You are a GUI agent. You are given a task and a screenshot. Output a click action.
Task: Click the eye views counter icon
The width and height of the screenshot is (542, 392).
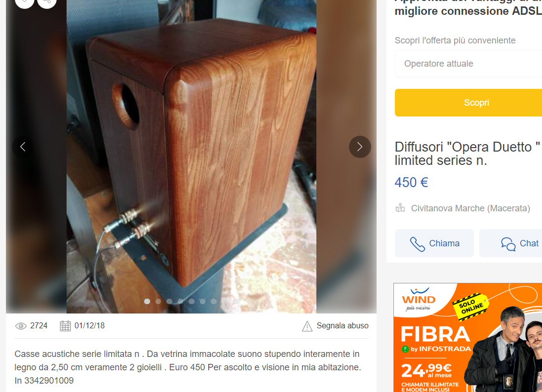coord(21,326)
